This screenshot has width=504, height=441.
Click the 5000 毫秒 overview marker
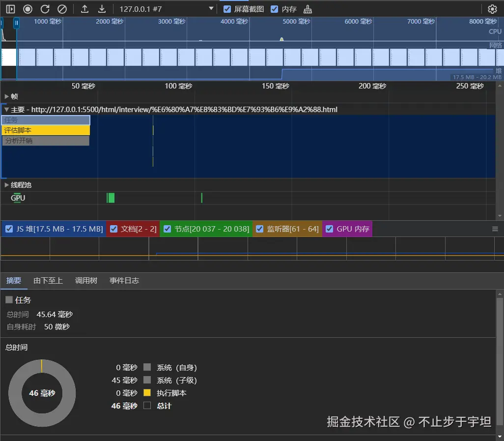[296, 22]
